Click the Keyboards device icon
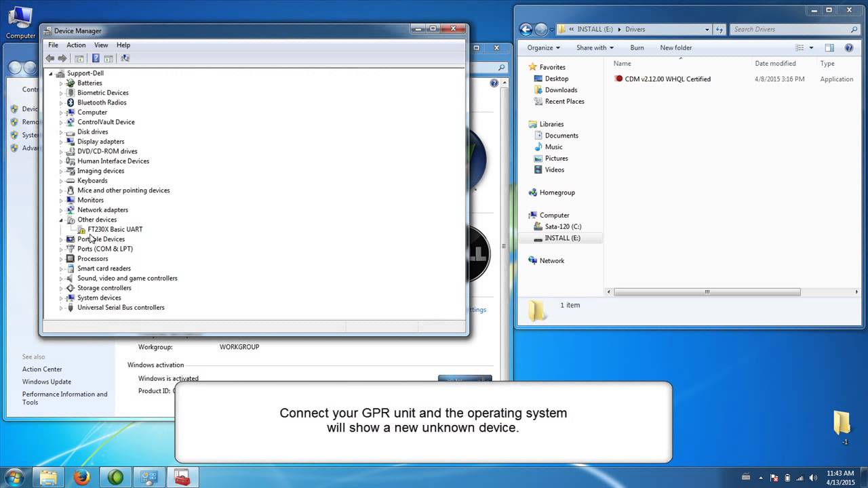This screenshot has width=868, height=488. (71, 180)
